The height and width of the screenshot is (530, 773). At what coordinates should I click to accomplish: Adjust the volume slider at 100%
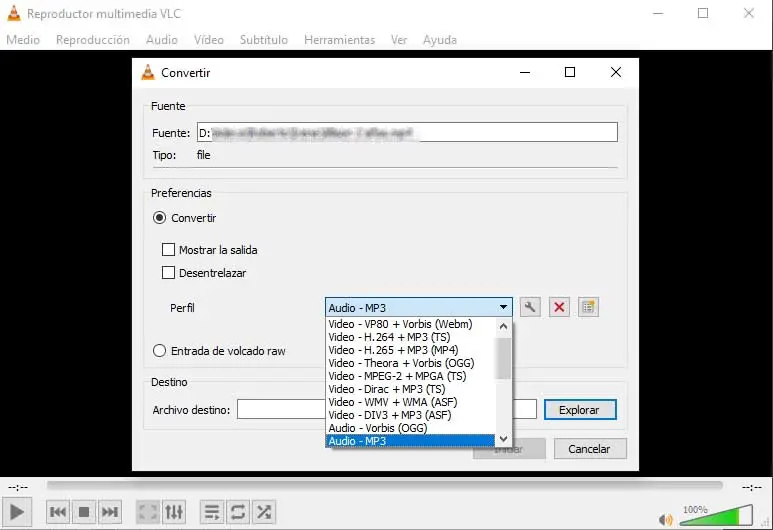click(x=716, y=516)
